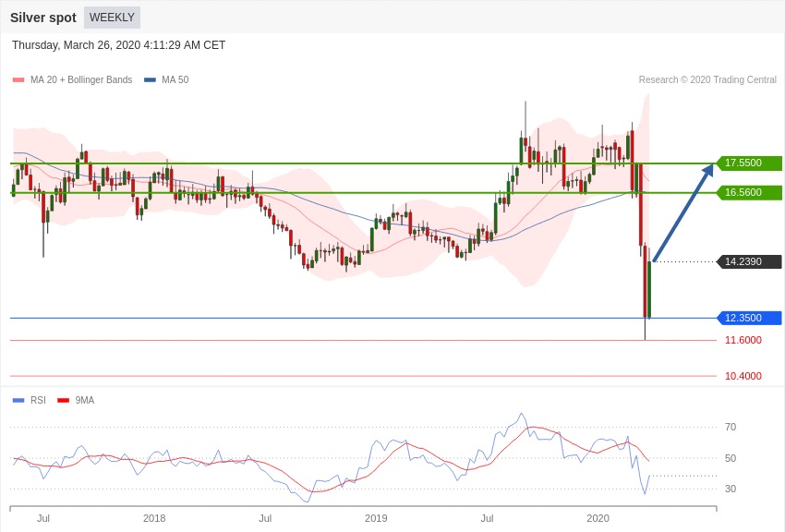Click the RSI legend label
This screenshot has width=785, height=532.
click(x=38, y=400)
